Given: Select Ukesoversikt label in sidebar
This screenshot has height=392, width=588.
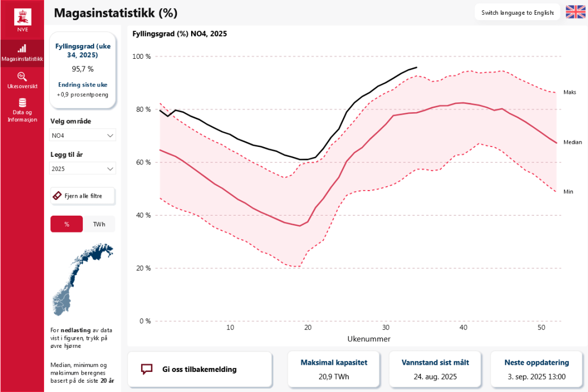Looking at the screenshot, I should pyautogui.click(x=22, y=87).
